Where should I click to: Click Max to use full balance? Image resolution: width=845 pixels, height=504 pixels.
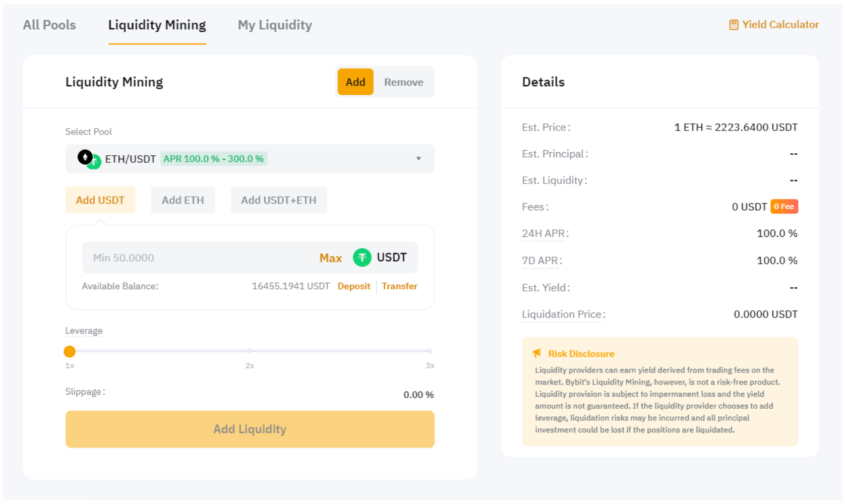click(330, 258)
